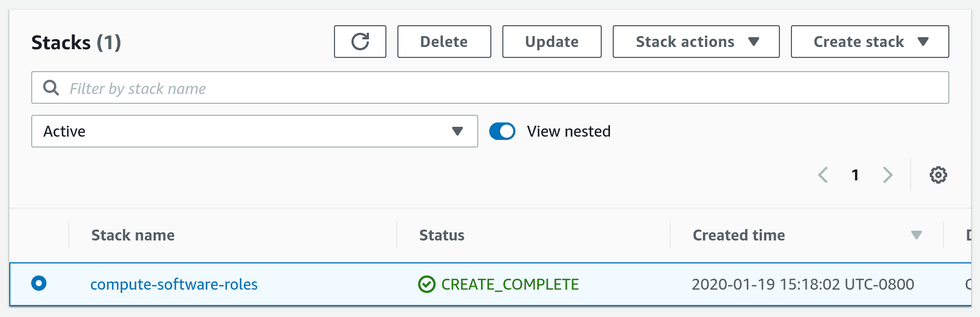This screenshot has width=980, height=317.
Task: Go to the next page of stacks
Action: (x=888, y=175)
